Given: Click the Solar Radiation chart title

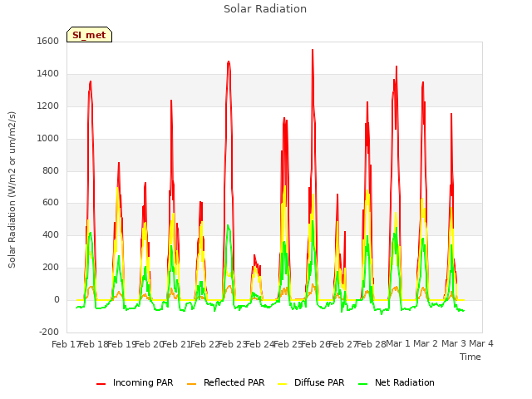Looking at the screenshot, I should click(x=265, y=9).
